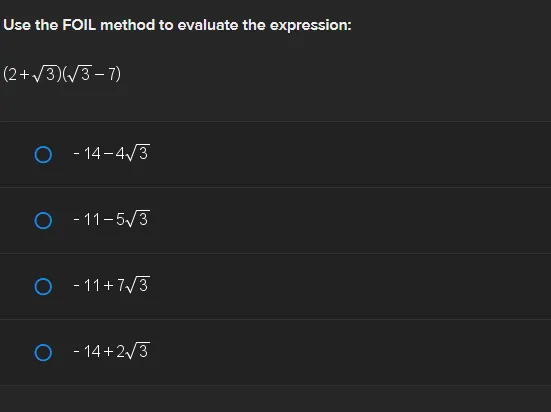This screenshot has height=412, width=551.
Task: Click the word FOIL in the question
Action: (x=79, y=25)
